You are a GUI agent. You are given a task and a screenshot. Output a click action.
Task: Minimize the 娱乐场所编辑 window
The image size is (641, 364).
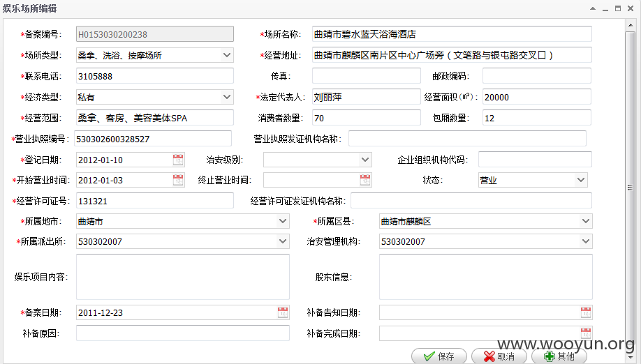605,8
